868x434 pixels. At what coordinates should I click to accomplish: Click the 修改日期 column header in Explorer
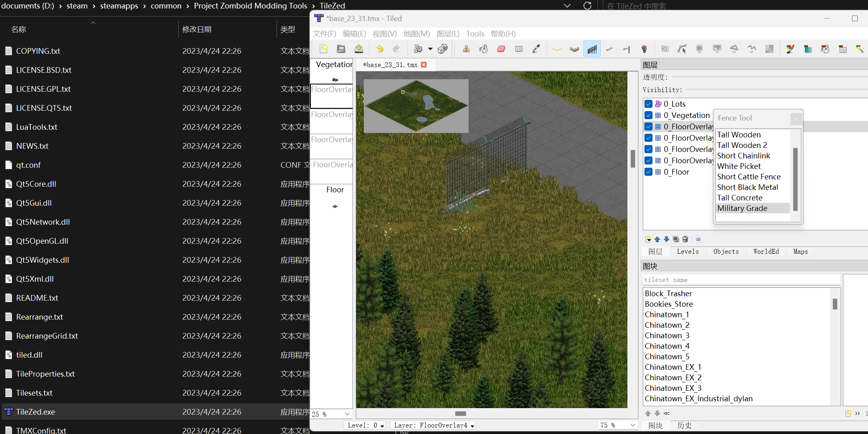point(197,29)
